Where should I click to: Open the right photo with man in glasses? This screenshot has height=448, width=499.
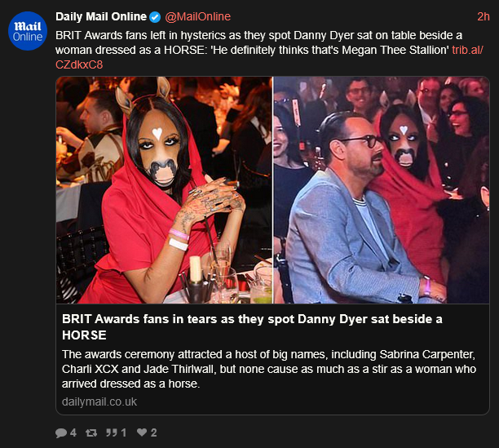coord(382,190)
